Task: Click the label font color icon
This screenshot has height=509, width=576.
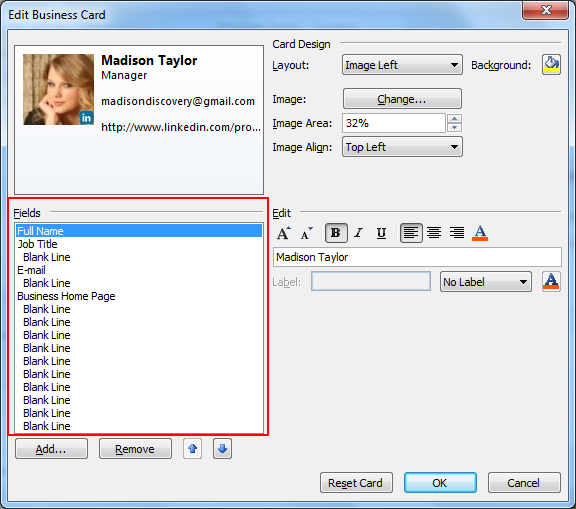Action: 551,282
